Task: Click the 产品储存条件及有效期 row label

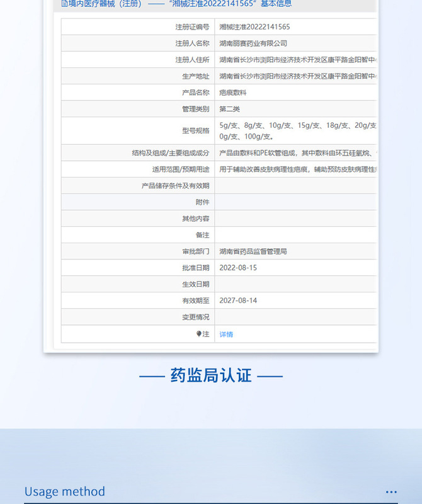Action: tap(176, 186)
